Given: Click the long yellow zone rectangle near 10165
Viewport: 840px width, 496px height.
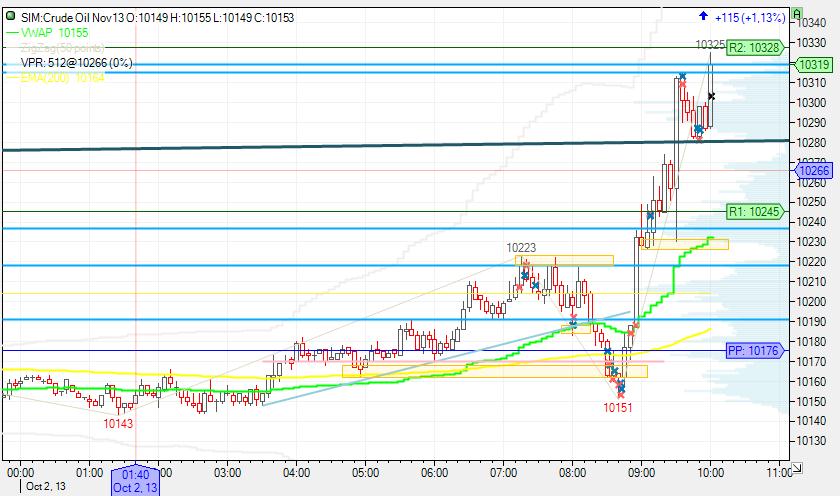Looking at the screenshot, I should click(x=495, y=371).
